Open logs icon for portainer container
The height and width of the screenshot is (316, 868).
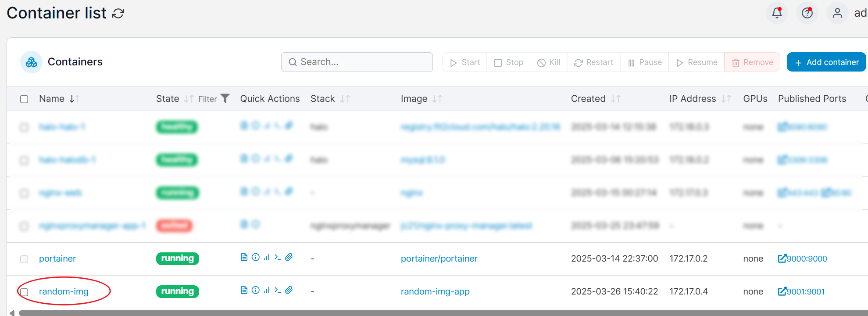point(244,257)
